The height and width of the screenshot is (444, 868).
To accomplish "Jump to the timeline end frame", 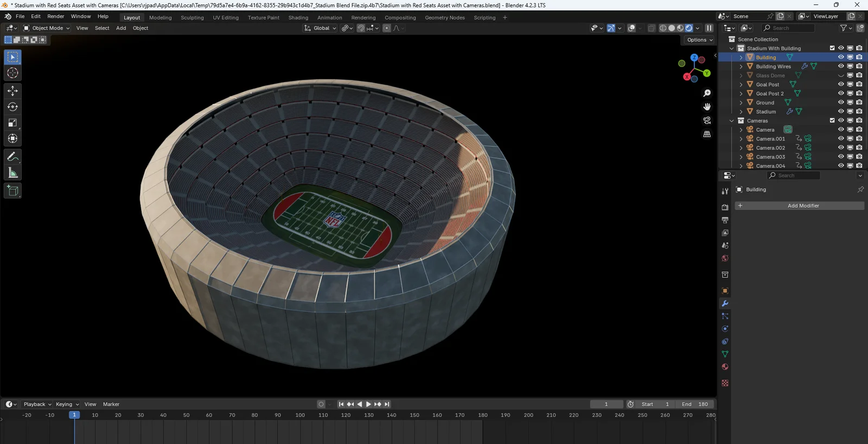I will click(x=387, y=404).
